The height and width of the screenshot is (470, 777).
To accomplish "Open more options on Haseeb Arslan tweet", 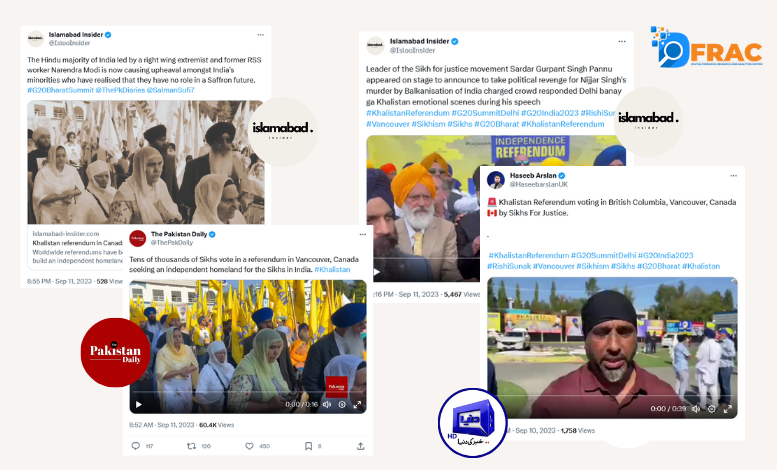I will [733, 176].
